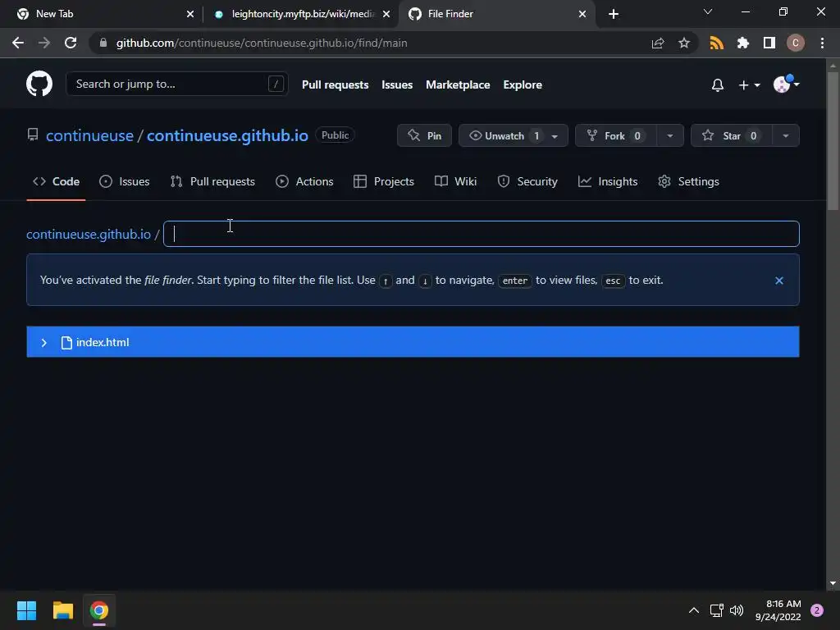The image size is (840, 630).
Task: Switch to the New Tab browser tab
Action: pyautogui.click(x=100, y=14)
